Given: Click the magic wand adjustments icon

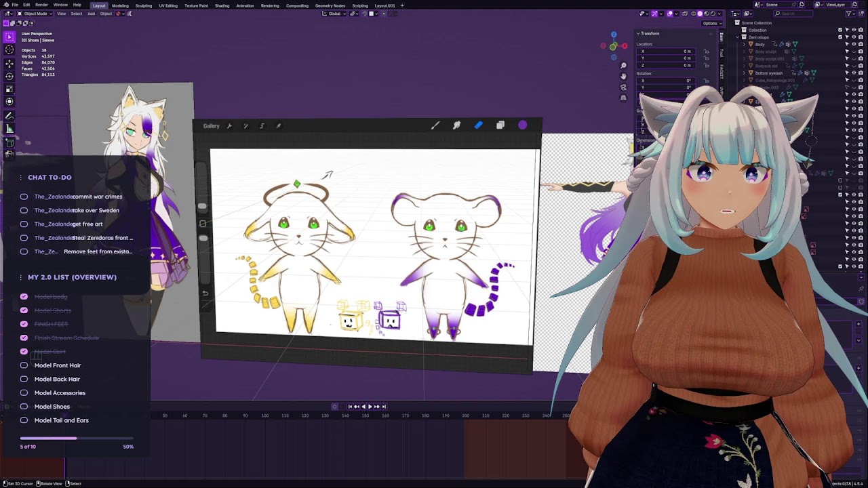Looking at the screenshot, I should (x=245, y=126).
